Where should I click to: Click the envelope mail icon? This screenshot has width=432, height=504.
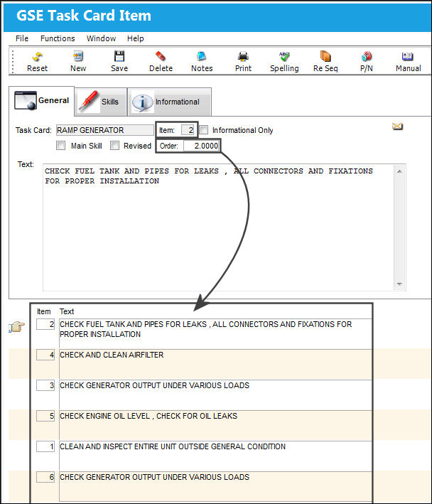coord(397,127)
